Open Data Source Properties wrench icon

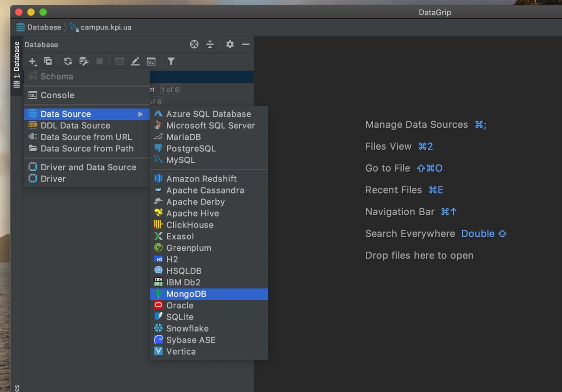tap(84, 61)
